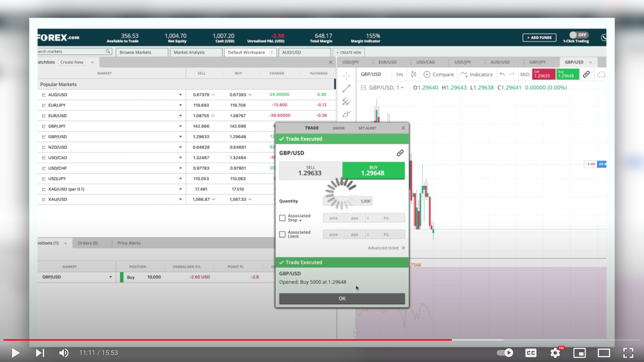Click Create New watchlist button
Image resolution: width=644 pixels, height=362 pixels.
[72, 62]
